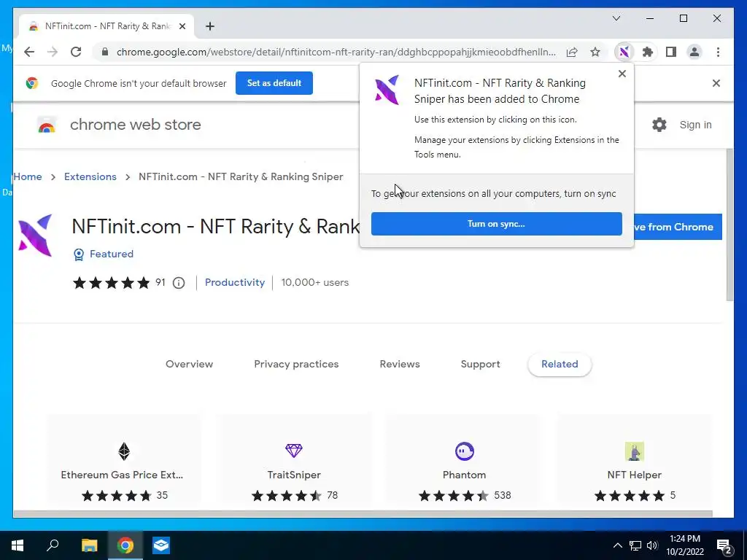This screenshot has width=747, height=560.
Task: Switch to the Reviews tab
Action: point(400,365)
